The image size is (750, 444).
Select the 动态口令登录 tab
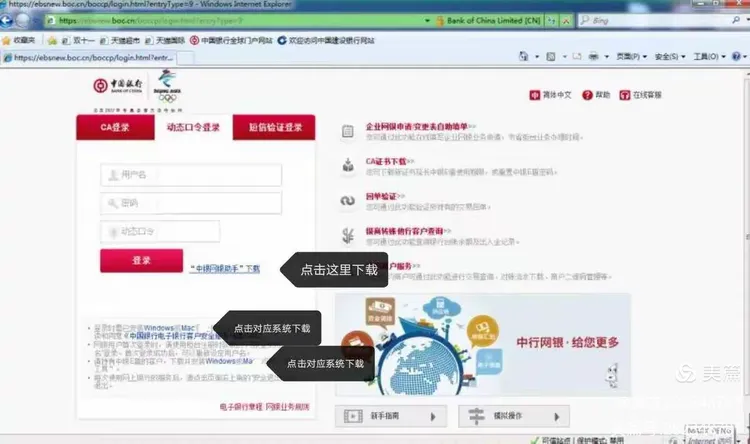click(193, 127)
